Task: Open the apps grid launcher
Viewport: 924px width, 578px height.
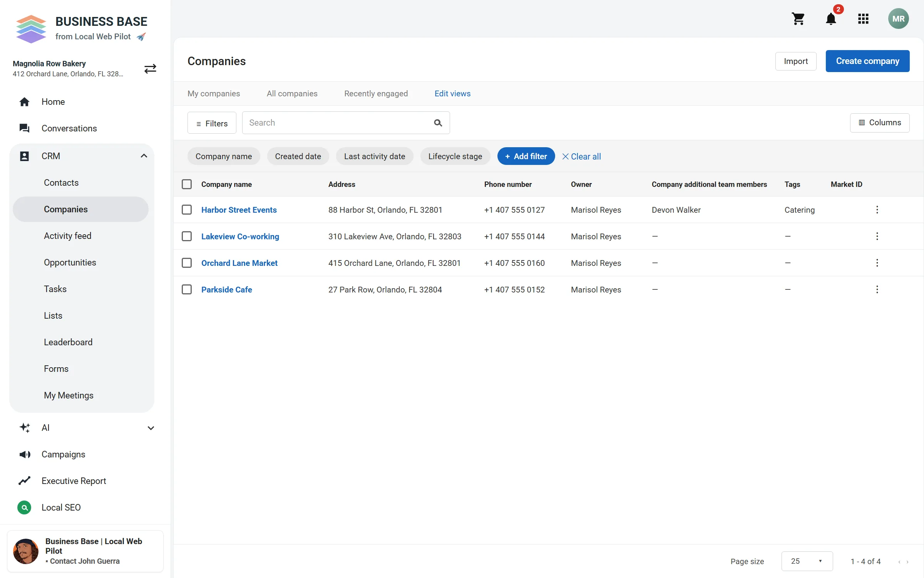Action: [x=863, y=18]
